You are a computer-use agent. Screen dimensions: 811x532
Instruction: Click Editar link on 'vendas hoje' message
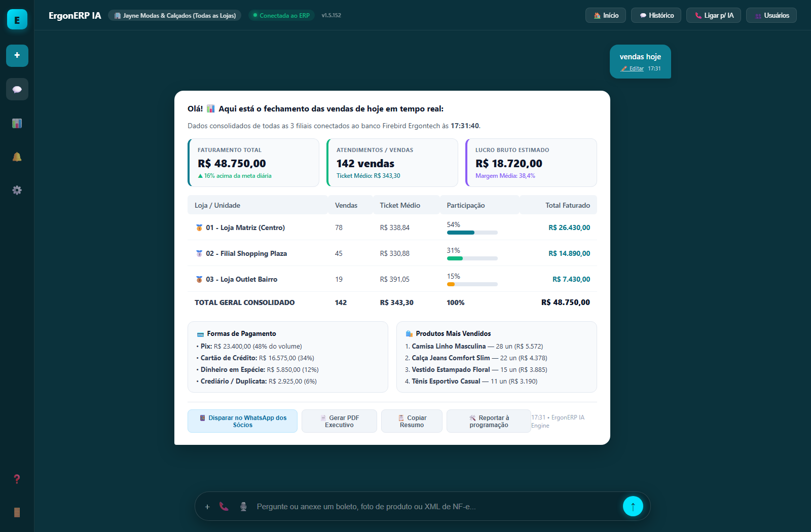point(632,68)
